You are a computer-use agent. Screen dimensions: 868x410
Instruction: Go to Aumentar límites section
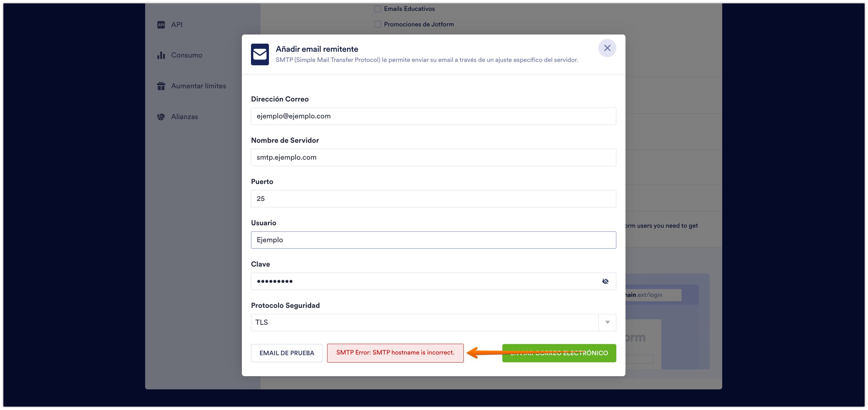198,86
